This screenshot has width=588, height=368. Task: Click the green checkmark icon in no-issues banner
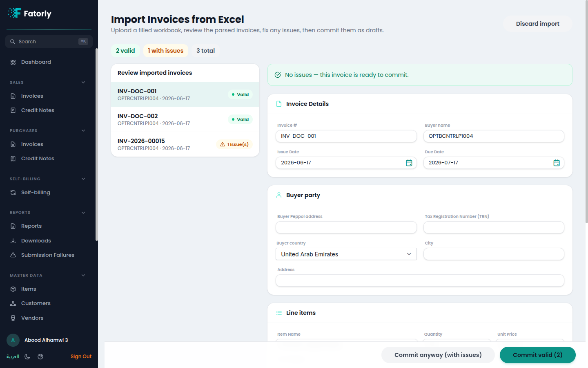(x=278, y=75)
